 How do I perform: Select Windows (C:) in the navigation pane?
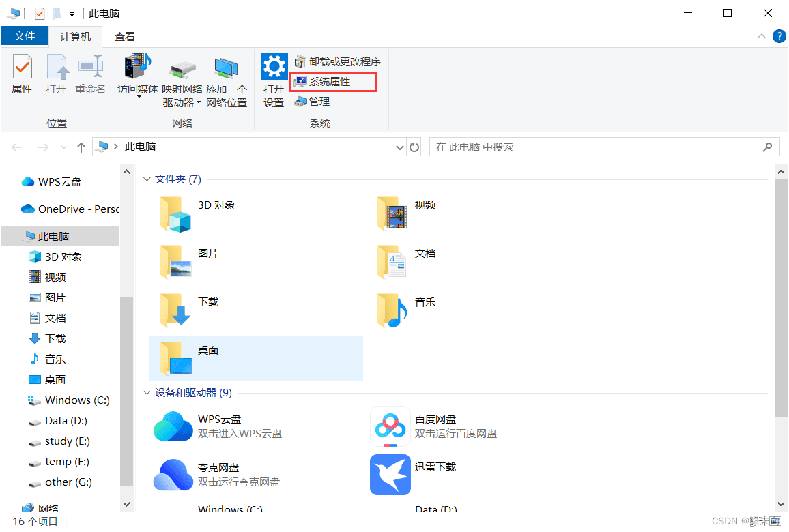click(x=69, y=400)
